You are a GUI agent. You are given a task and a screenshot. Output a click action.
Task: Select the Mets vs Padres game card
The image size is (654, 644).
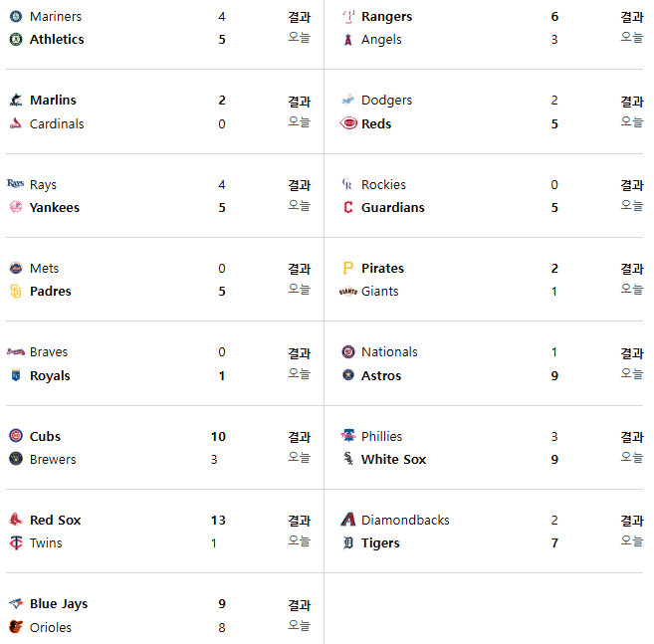(x=165, y=280)
